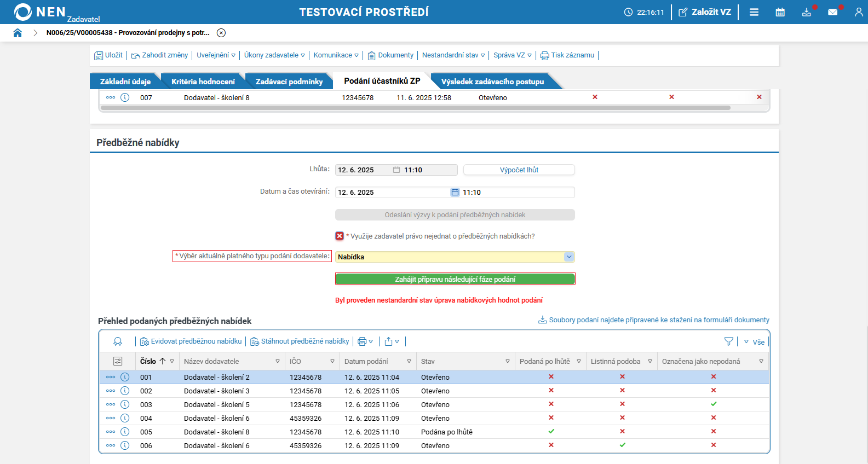Click Zahájit přípravu následující fáze podání button
868x464 pixels.
pyautogui.click(x=455, y=279)
